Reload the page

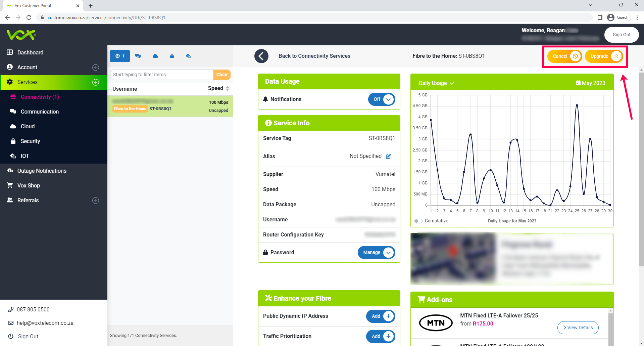(x=29, y=17)
